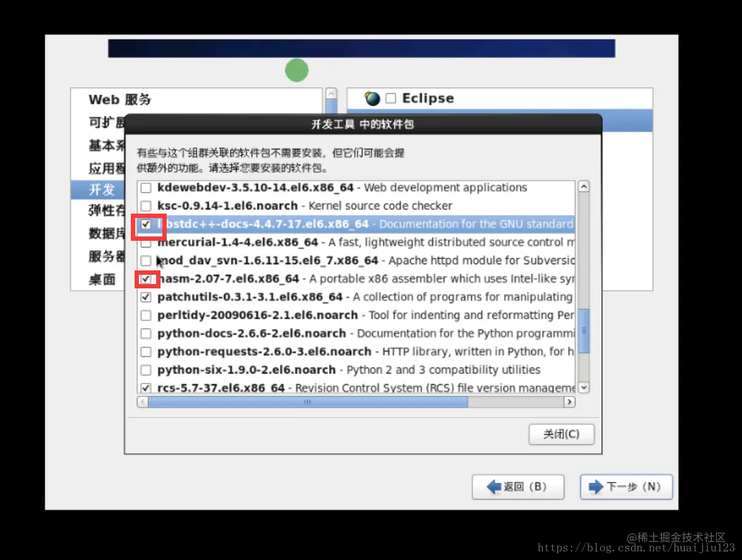
Task: Uncheck the libstdc++-docs package checkbox
Action: click(146, 224)
